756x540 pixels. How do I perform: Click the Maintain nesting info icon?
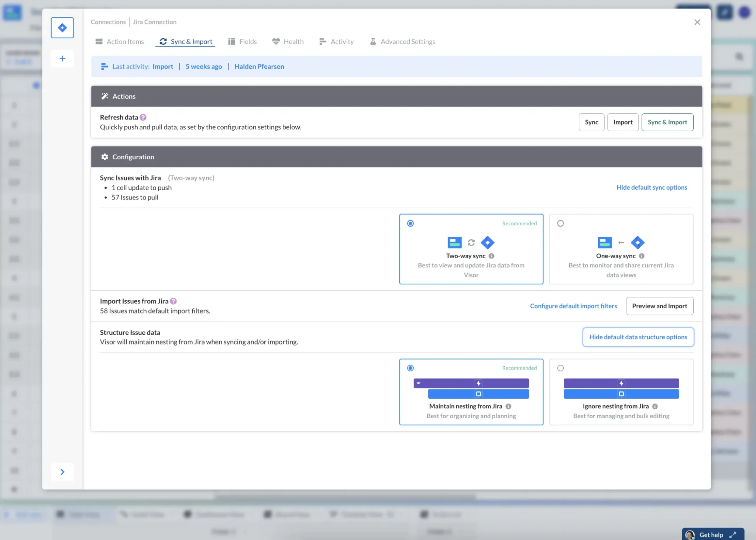tap(508, 406)
